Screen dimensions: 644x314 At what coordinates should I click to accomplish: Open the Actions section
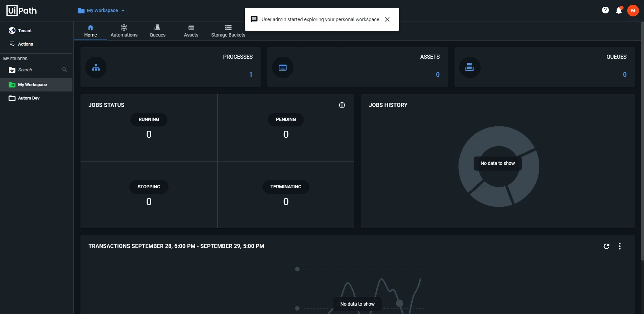(x=36, y=44)
